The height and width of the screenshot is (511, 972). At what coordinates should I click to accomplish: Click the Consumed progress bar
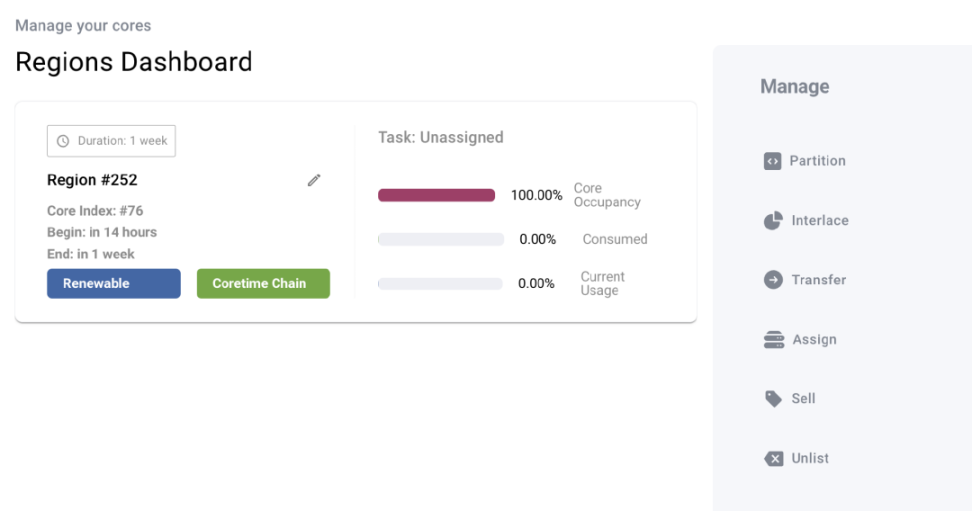(440, 239)
